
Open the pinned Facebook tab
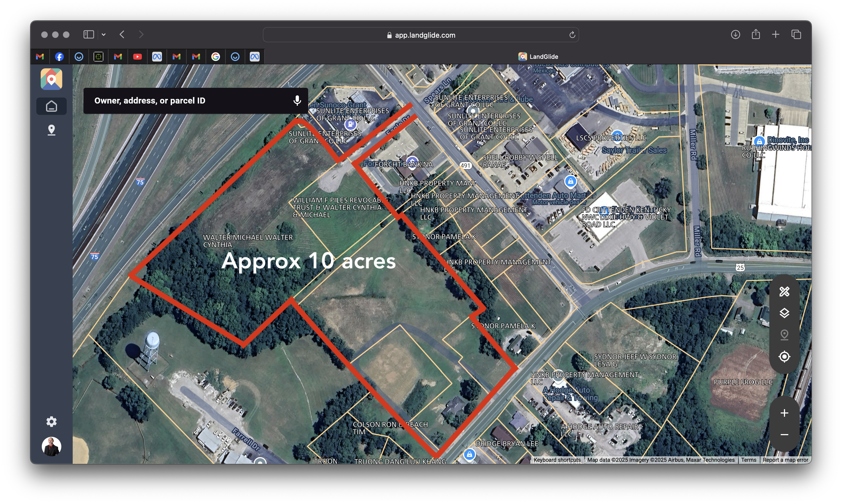[59, 57]
